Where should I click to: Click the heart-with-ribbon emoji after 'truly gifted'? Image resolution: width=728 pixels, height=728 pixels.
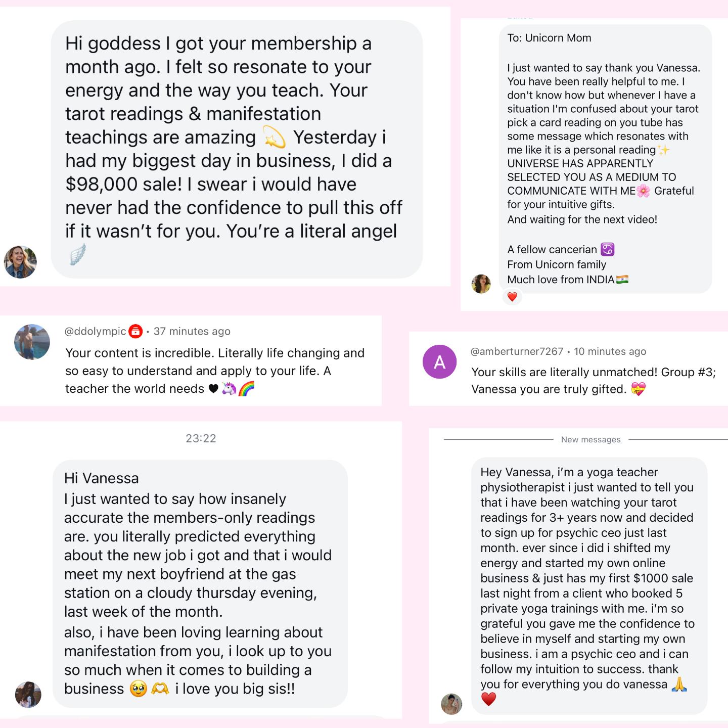click(x=639, y=389)
